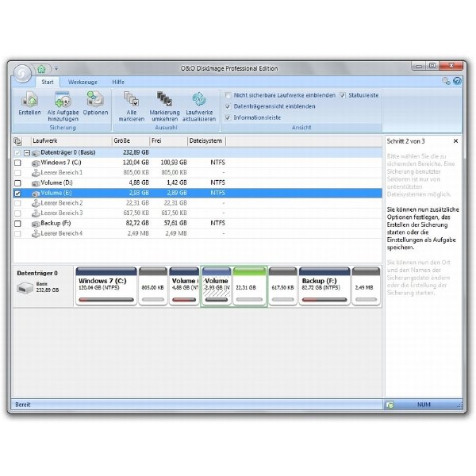Image resolution: width=476 pixels, height=476 pixels.
Task: Click the Erstellen backup icon
Action: point(29,100)
